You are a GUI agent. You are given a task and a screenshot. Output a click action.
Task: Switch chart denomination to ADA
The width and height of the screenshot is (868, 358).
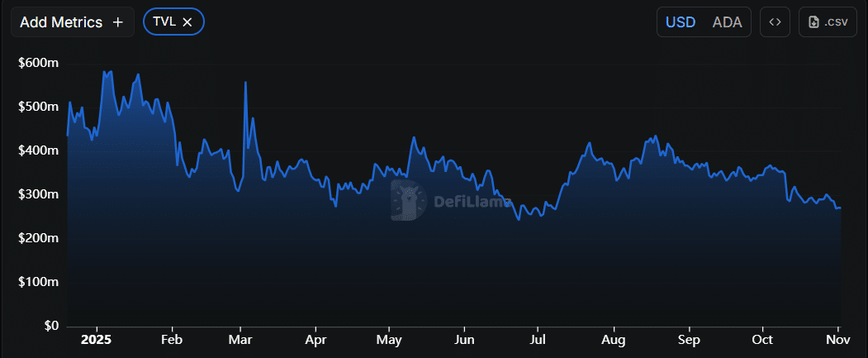(x=727, y=22)
